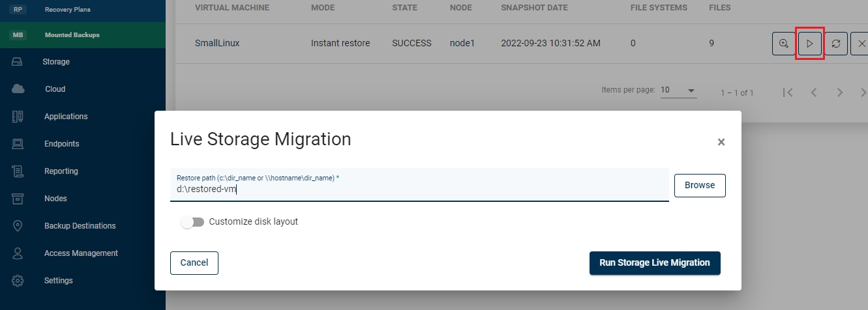This screenshot has width=868, height=310.
Task: Open Backup Destinations in sidebar
Action: 80,226
